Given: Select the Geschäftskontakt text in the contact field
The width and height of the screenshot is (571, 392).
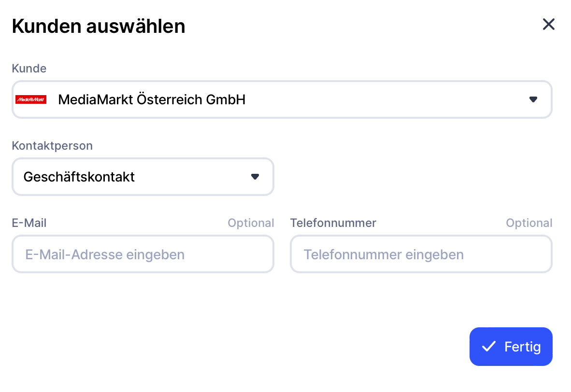Looking at the screenshot, I should (x=79, y=177).
